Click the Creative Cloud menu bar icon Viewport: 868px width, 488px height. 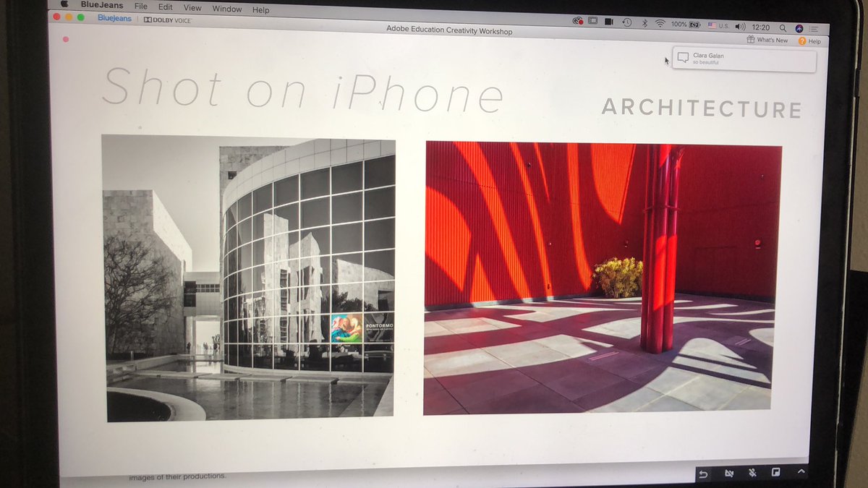pyautogui.click(x=578, y=22)
